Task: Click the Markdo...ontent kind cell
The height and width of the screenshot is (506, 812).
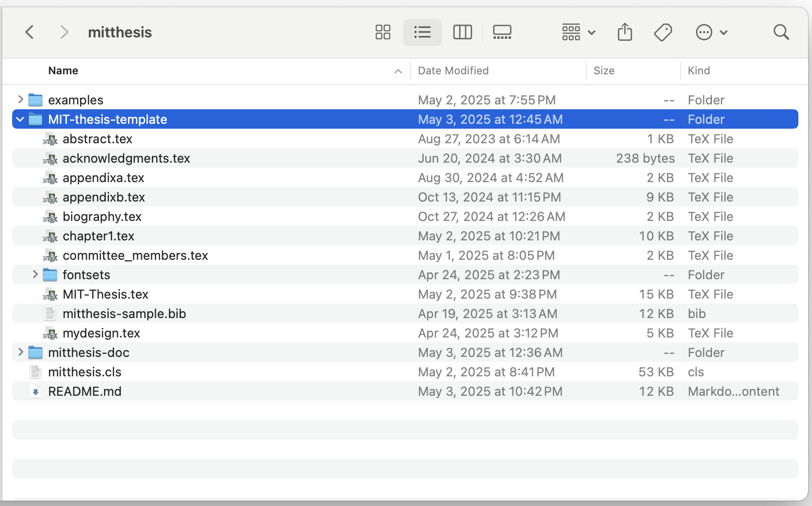Action: click(x=733, y=391)
